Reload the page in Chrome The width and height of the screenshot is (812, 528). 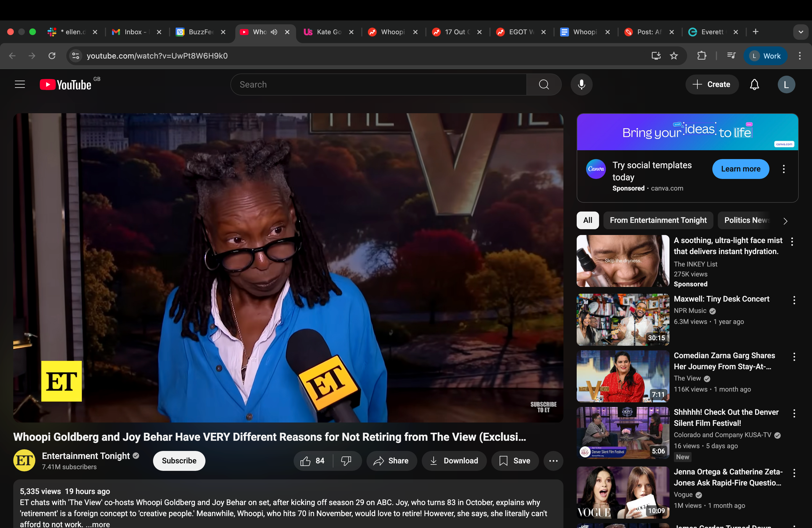pos(52,56)
